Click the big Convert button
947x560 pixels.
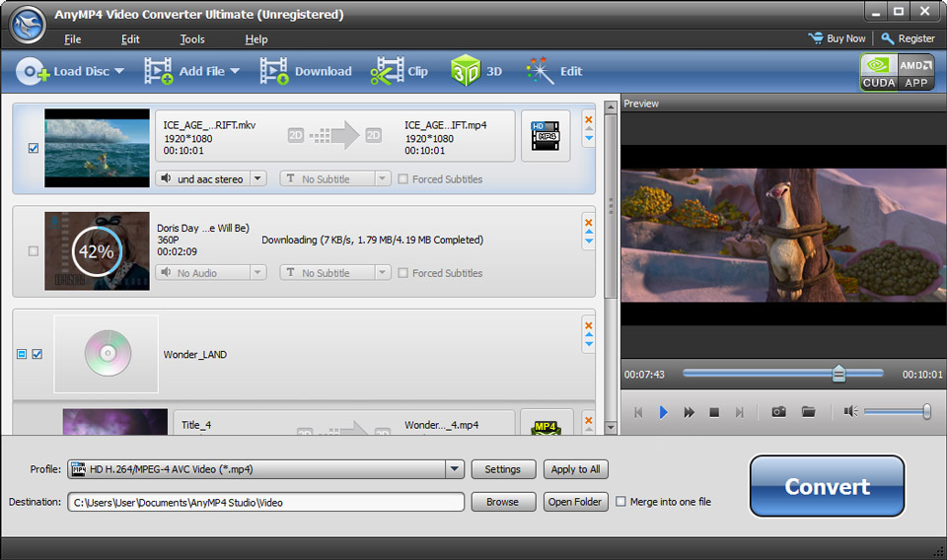tap(827, 486)
